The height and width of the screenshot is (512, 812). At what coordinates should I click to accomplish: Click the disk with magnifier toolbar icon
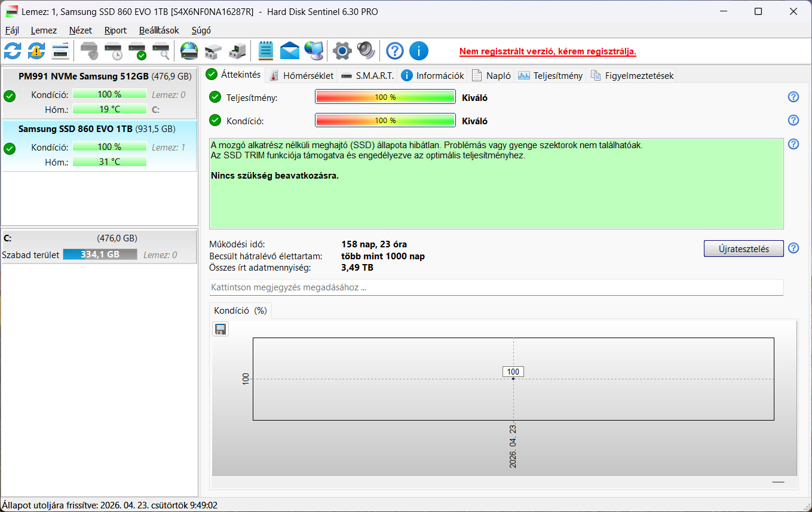point(161,51)
